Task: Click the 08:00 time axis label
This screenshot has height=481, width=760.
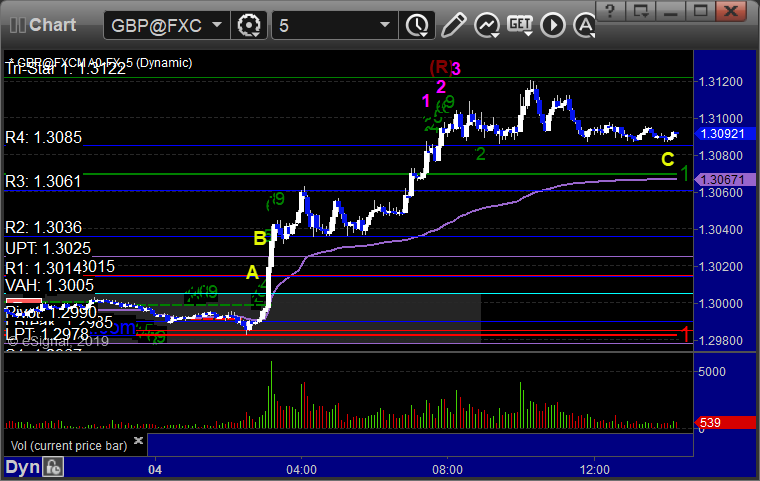Action: (x=447, y=470)
